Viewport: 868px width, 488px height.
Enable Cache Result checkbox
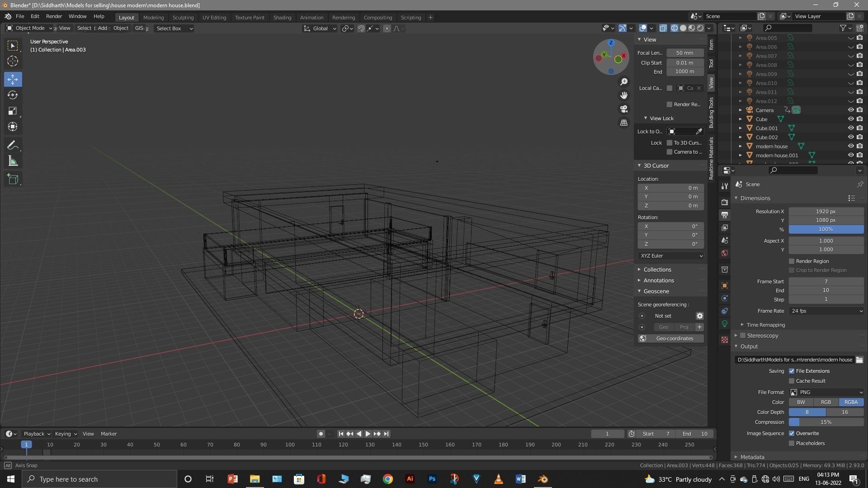(792, 381)
